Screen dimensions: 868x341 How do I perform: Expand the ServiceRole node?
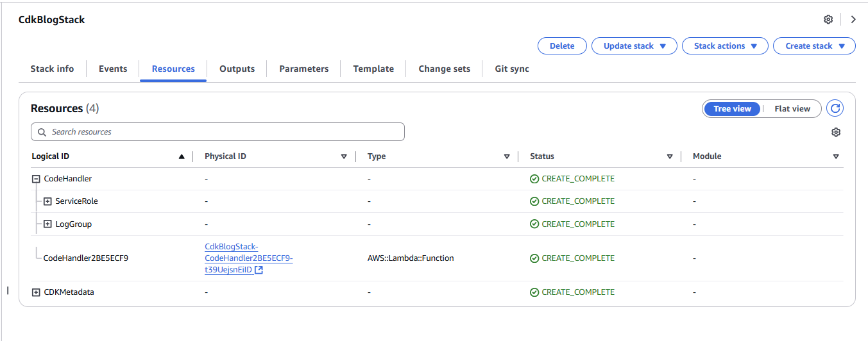click(47, 201)
